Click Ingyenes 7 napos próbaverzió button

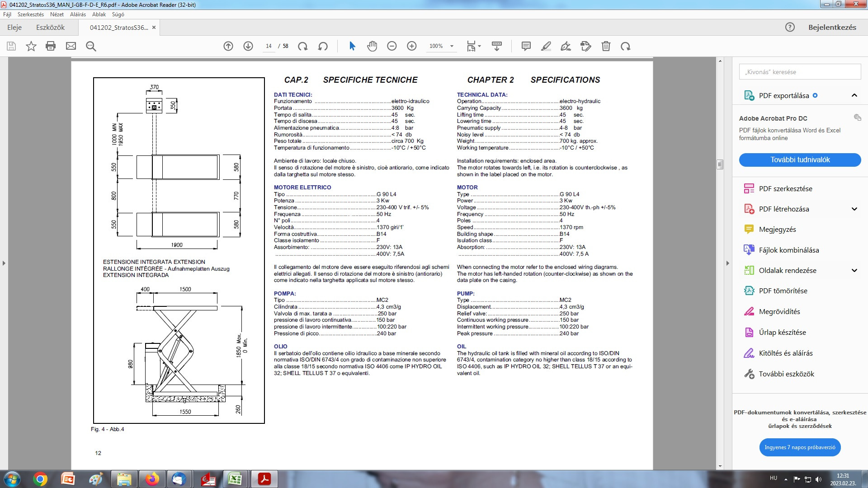coord(800,447)
